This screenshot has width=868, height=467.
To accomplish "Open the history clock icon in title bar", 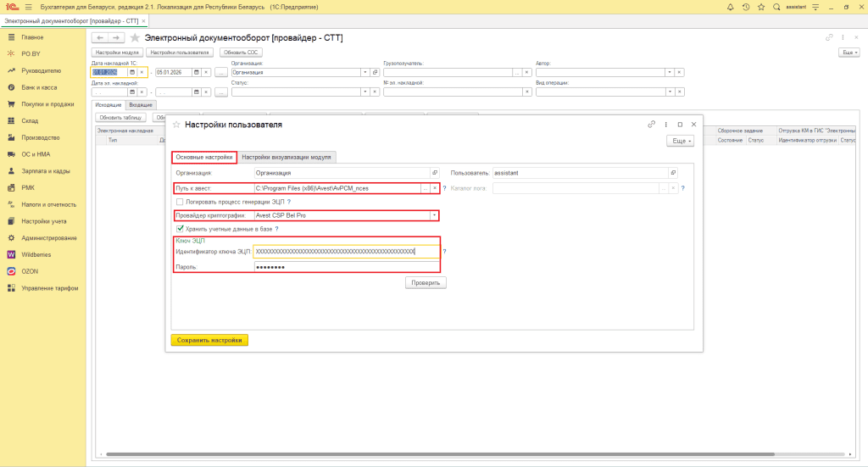I will point(745,7).
